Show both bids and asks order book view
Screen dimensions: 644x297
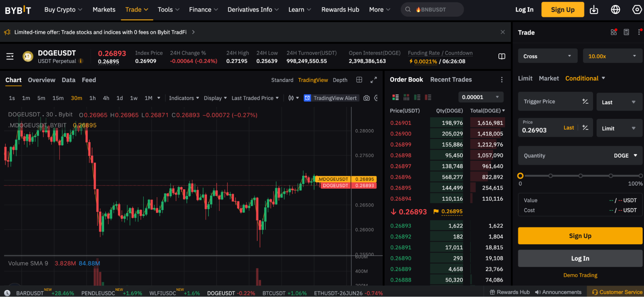pos(395,97)
